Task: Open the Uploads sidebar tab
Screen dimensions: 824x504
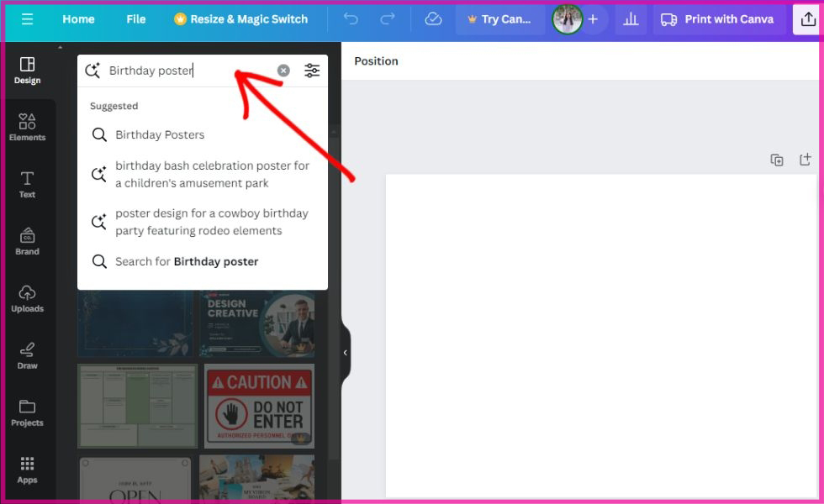Action: [x=27, y=299]
